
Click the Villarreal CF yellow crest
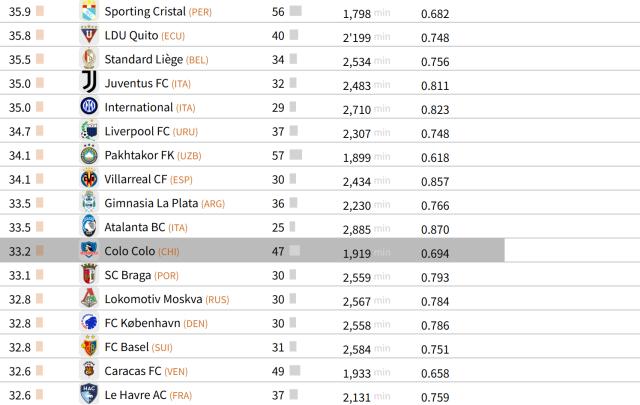click(x=89, y=179)
